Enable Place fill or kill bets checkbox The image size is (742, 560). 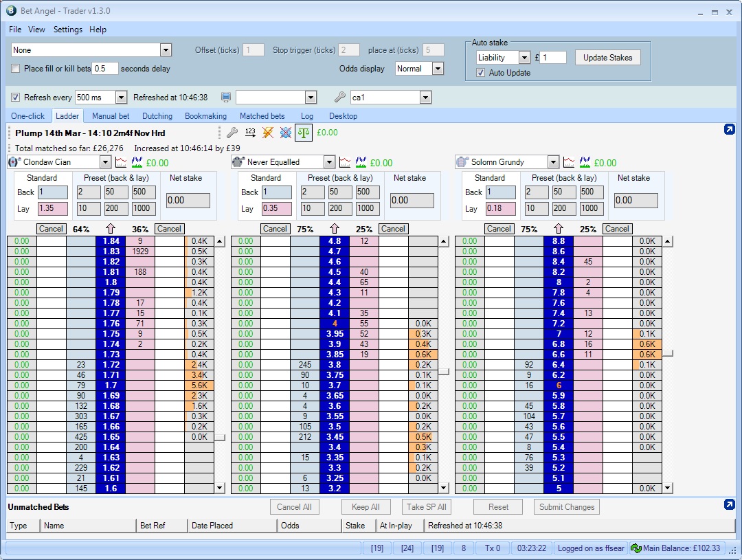(x=16, y=69)
